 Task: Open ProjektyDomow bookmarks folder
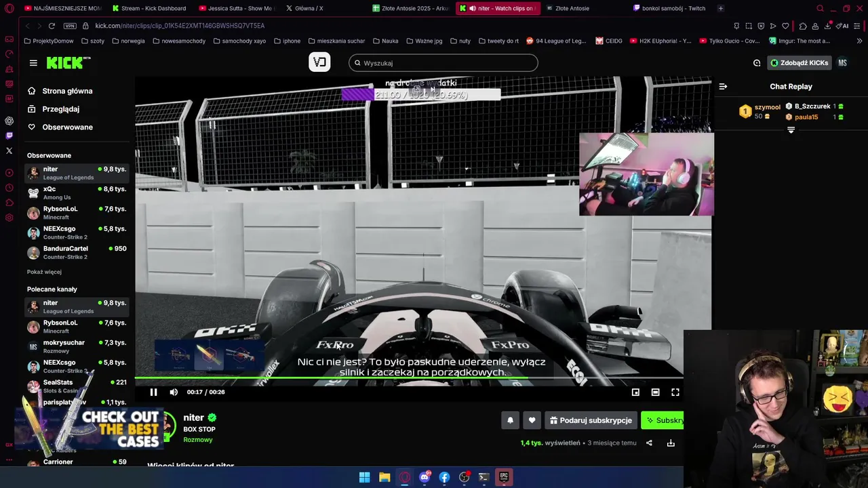(48, 41)
